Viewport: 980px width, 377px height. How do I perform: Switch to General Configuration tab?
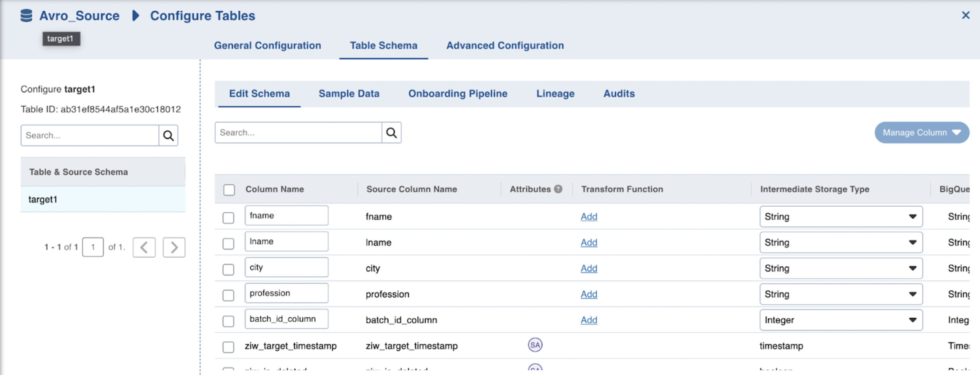tap(267, 45)
